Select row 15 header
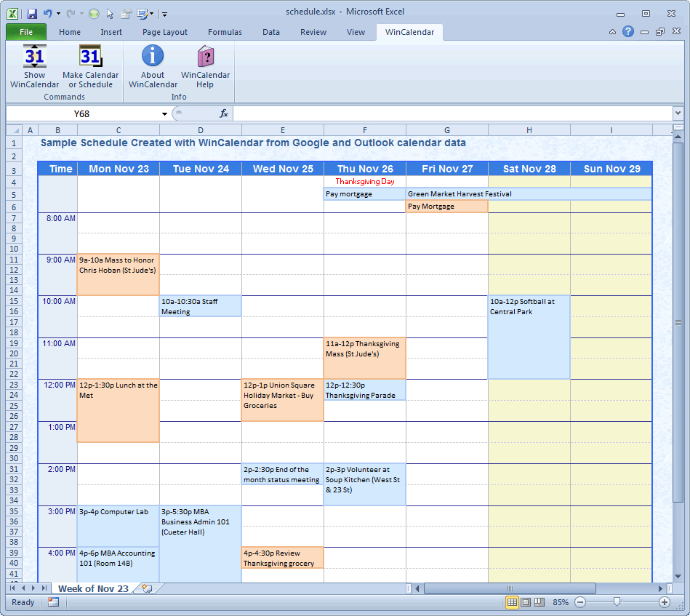This screenshot has height=616, width=690. (x=14, y=301)
